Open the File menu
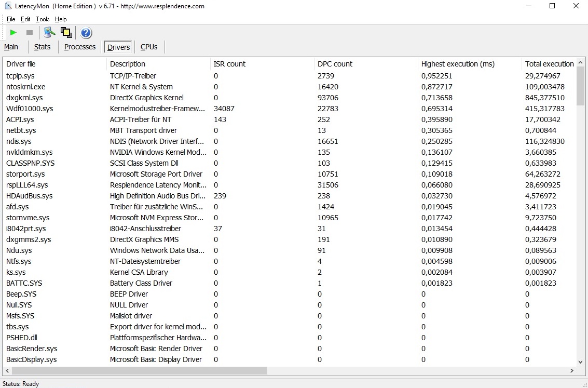The width and height of the screenshot is (588, 388). (x=11, y=19)
